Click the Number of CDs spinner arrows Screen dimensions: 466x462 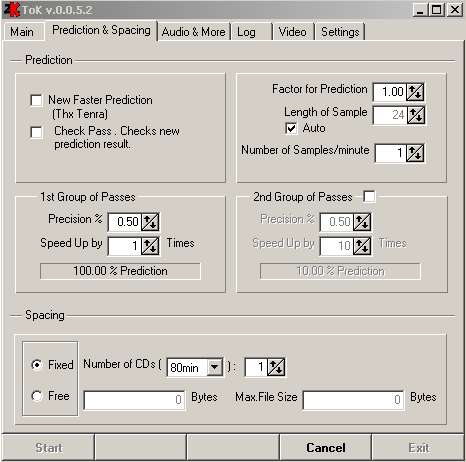coord(276,367)
